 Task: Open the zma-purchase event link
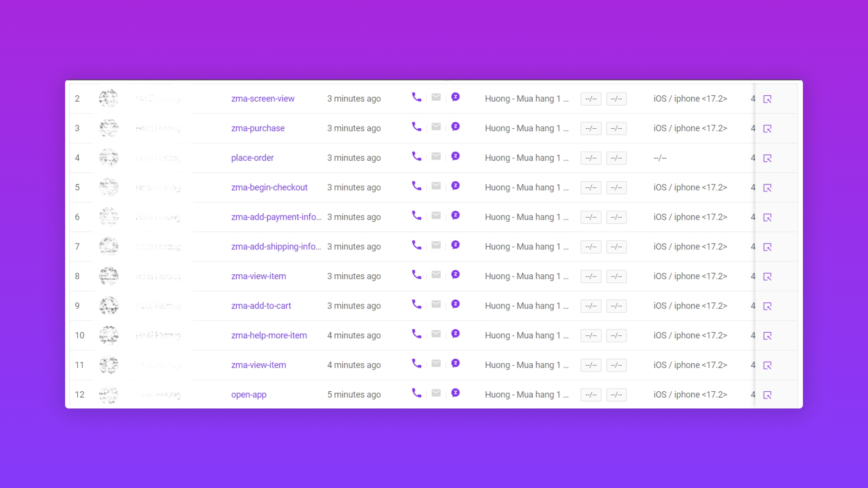coord(258,128)
